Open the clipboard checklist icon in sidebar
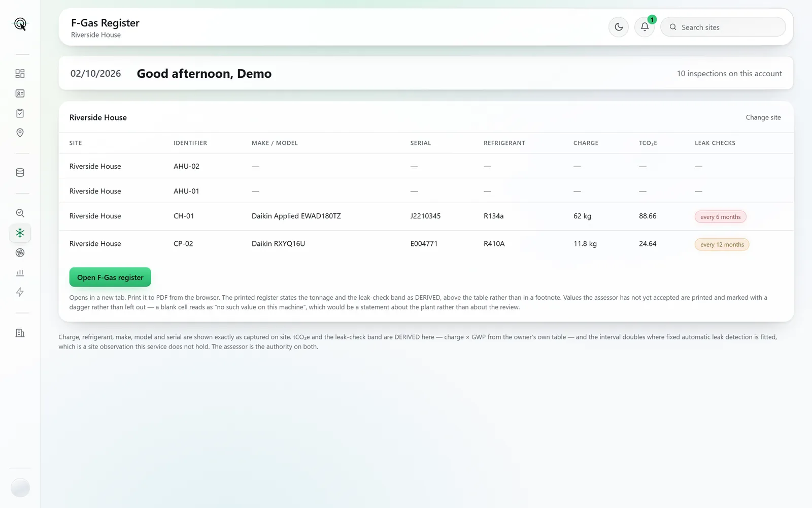 tap(20, 113)
